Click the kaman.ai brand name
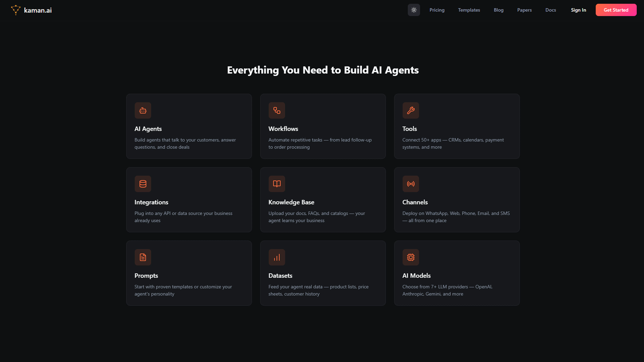 (x=38, y=10)
